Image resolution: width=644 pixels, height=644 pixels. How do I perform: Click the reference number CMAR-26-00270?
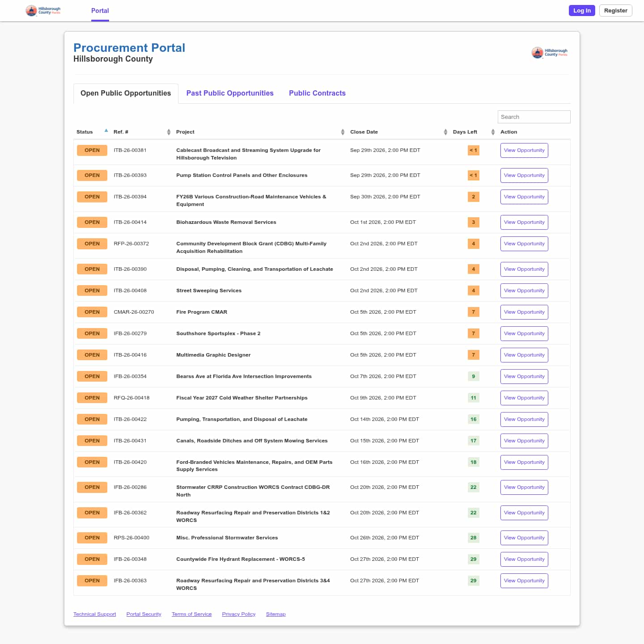pos(134,312)
